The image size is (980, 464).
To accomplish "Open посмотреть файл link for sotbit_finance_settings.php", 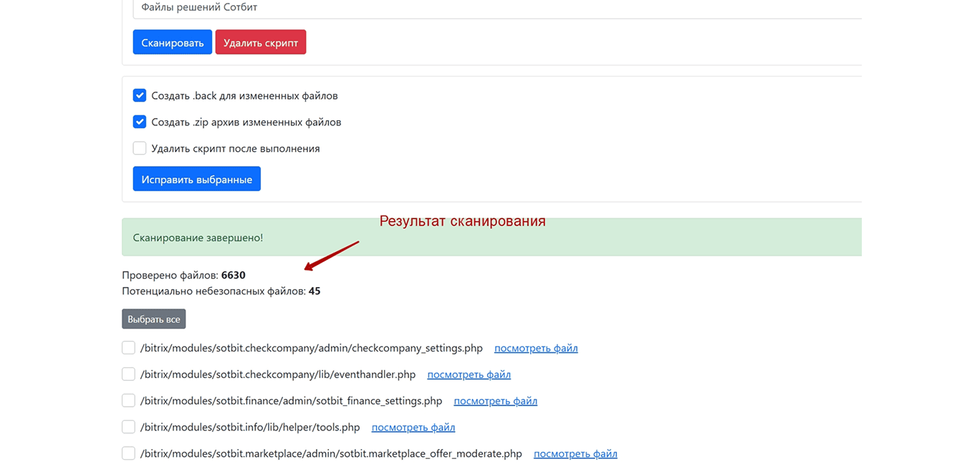I will [x=496, y=401].
